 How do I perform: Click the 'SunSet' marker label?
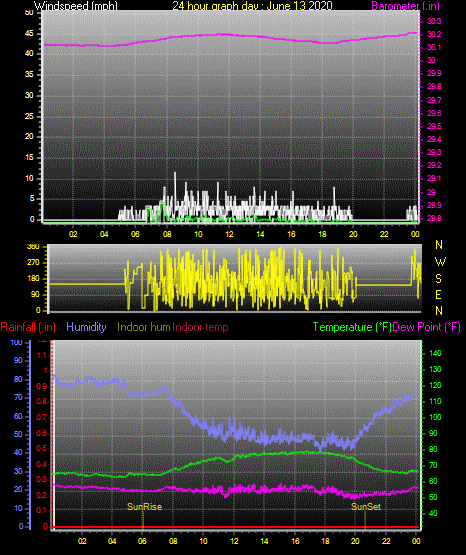point(366,507)
